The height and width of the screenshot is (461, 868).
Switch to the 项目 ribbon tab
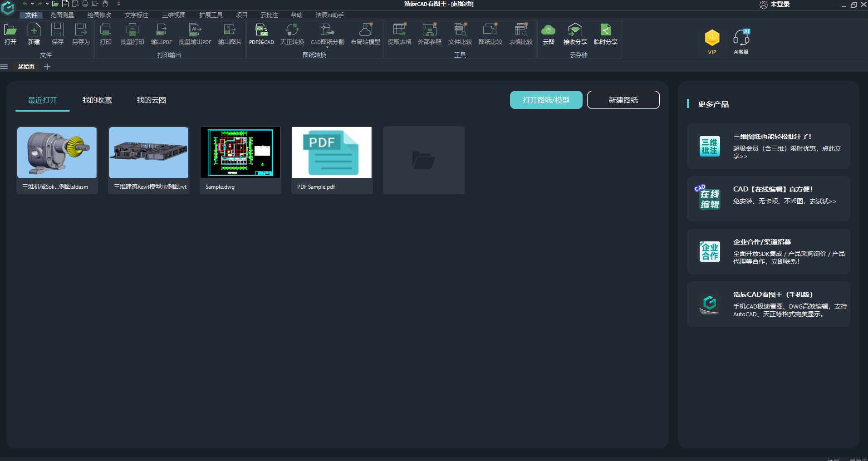pos(242,15)
